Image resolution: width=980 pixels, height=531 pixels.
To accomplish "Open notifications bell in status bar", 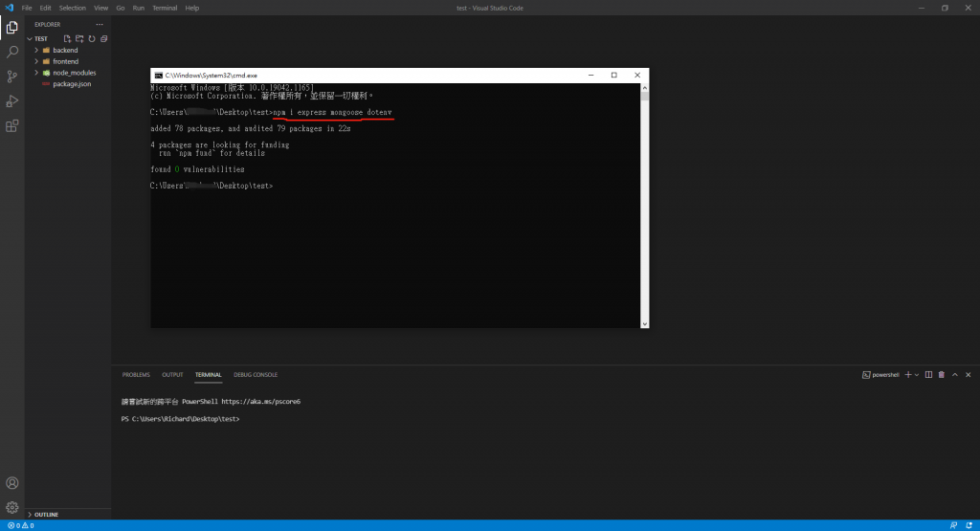I will tap(969, 525).
